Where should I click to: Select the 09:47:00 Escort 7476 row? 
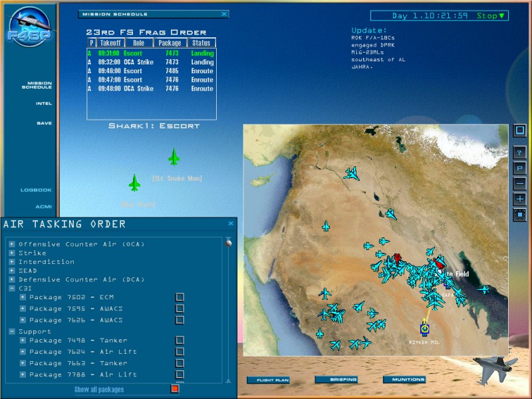[152, 80]
